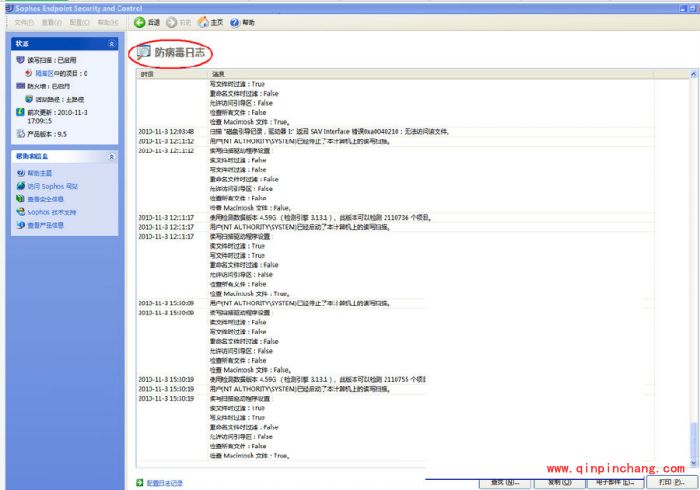The height and width of the screenshot is (490, 700).
Task: Click the Copy (复制) button
Action: (x=559, y=483)
